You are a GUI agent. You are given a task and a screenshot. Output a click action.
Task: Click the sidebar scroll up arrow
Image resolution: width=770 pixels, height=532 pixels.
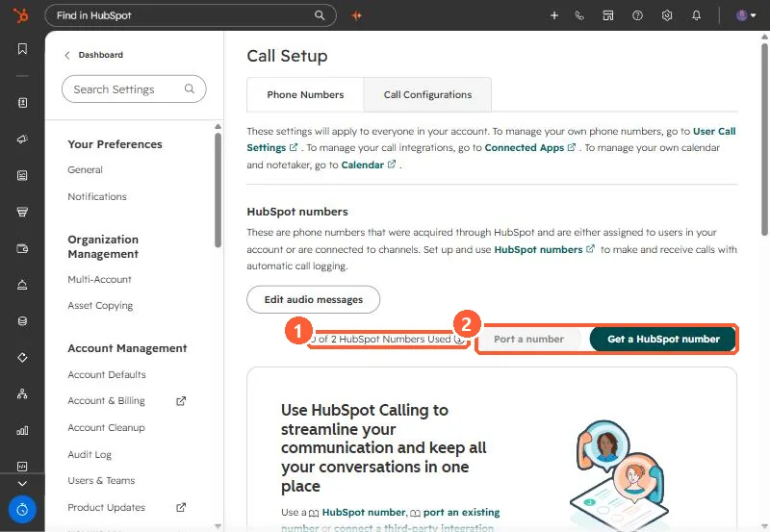pos(218,127)
